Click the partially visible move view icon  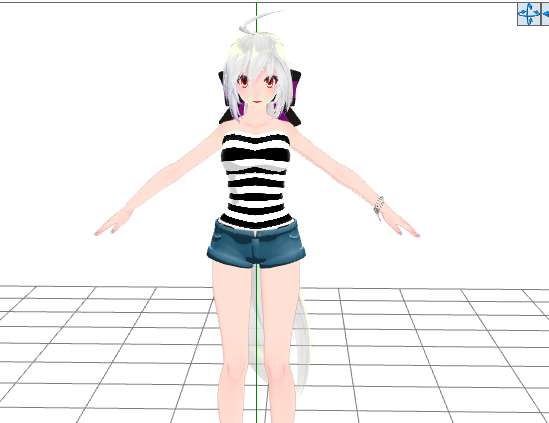click(545, 14)
